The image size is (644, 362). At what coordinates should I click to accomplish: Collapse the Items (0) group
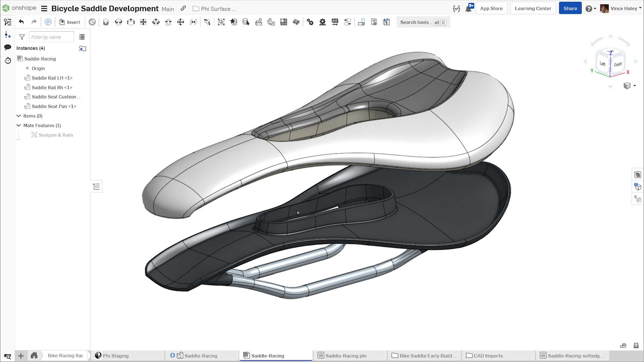[19, 116]
